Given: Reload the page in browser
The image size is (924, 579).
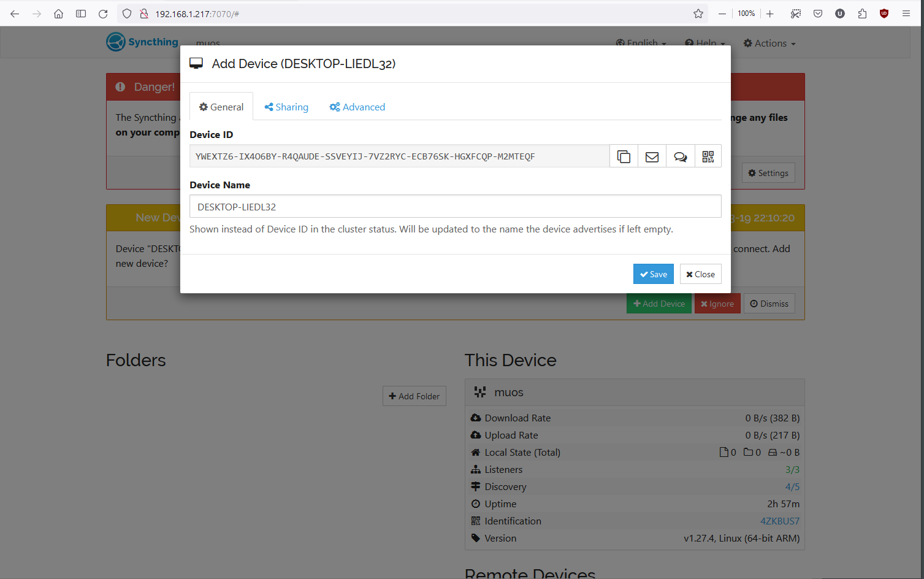Looking at the screenshot, I should coord(103,13).
